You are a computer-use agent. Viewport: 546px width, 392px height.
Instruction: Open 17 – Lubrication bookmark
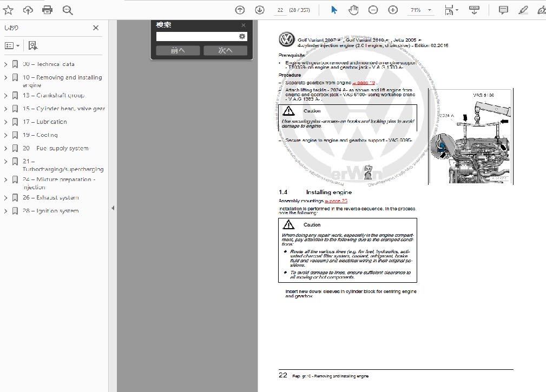(44, 122)
